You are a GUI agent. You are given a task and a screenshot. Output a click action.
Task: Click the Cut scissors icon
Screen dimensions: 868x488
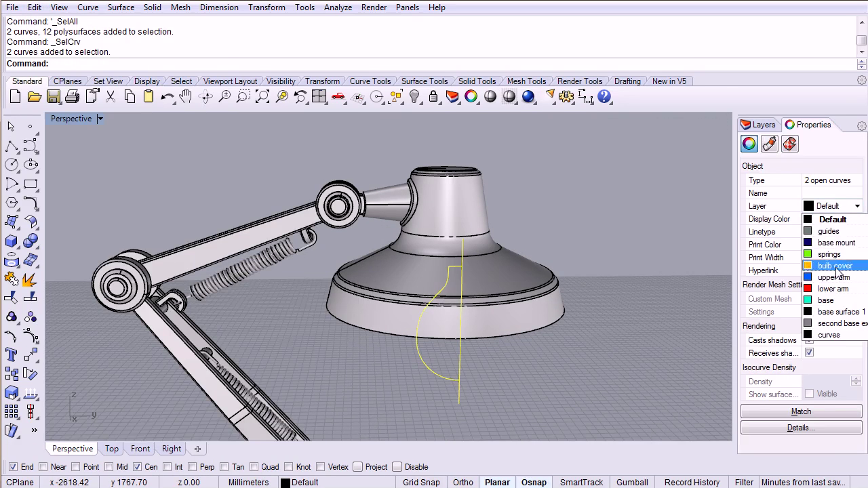coord(111,97)
